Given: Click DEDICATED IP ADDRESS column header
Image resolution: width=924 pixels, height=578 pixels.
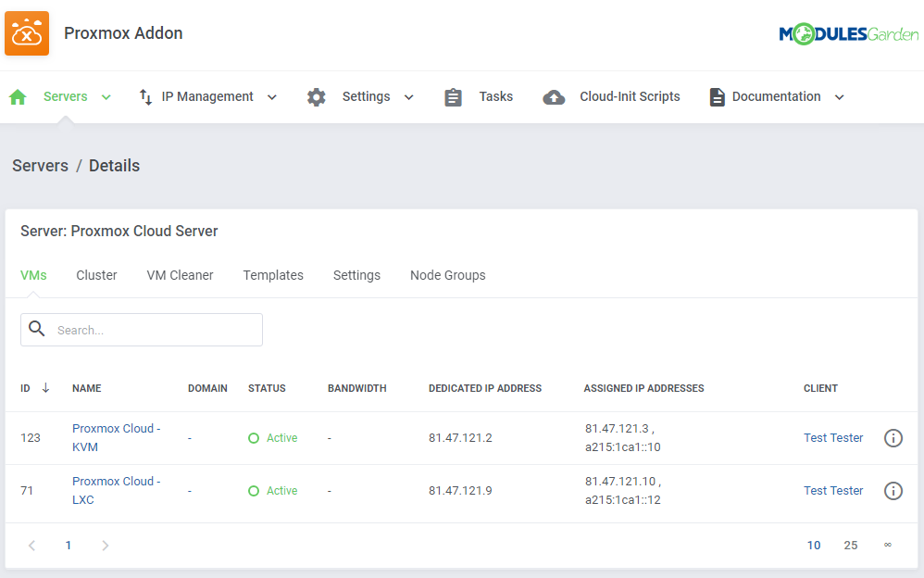Looking at the screenshot, I should click(x=485, y=388).
